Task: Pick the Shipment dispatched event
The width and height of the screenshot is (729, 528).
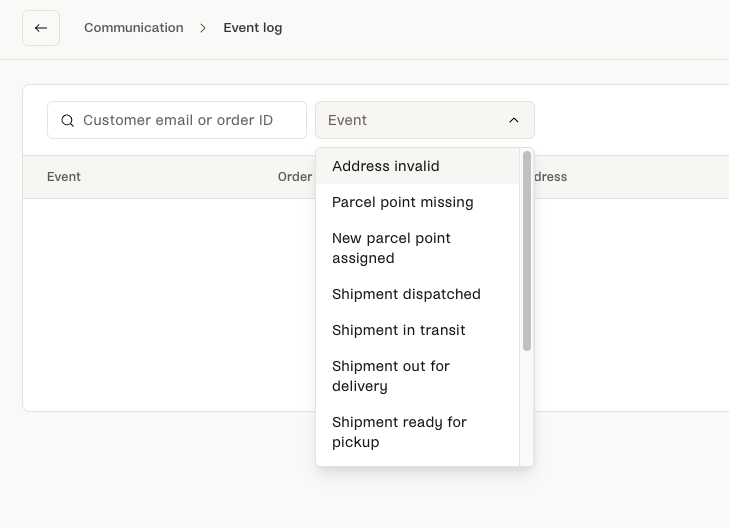Action: tap(406, 294)
